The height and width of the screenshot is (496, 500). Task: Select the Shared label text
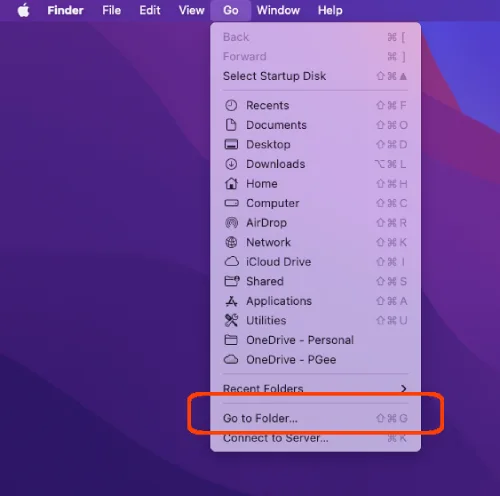click(265, 281)
